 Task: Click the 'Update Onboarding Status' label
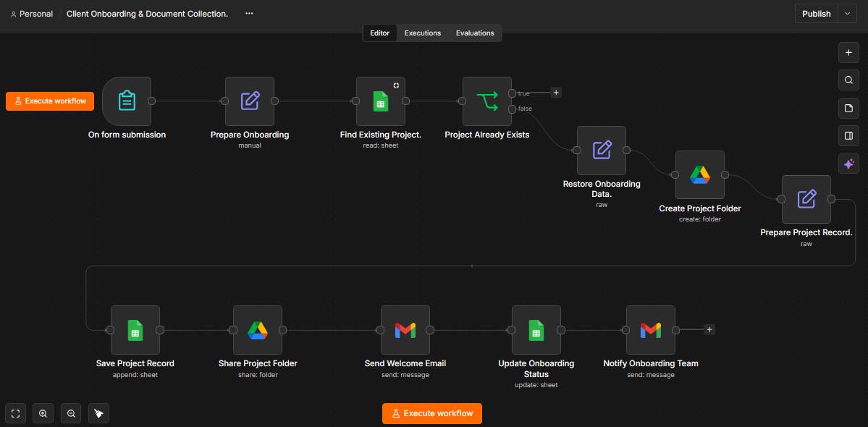click(x=536, y=369)
